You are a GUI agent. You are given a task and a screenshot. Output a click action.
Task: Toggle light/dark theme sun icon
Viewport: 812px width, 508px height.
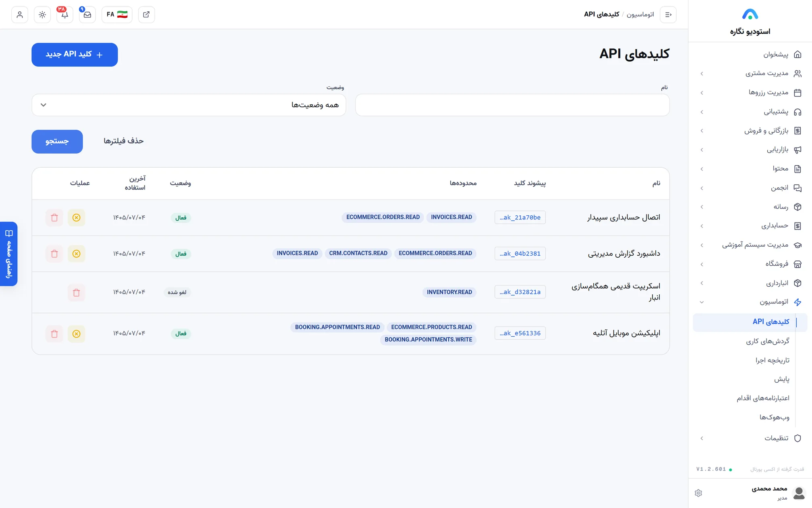click(x=42, y=15)
